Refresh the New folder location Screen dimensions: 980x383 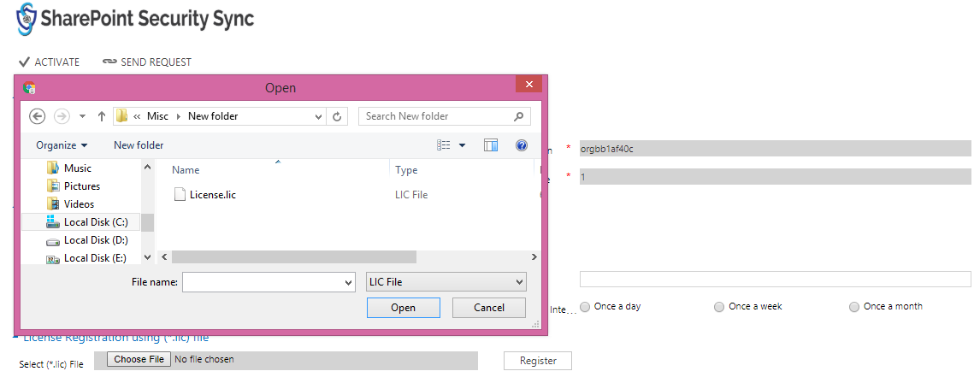[338, 116]
